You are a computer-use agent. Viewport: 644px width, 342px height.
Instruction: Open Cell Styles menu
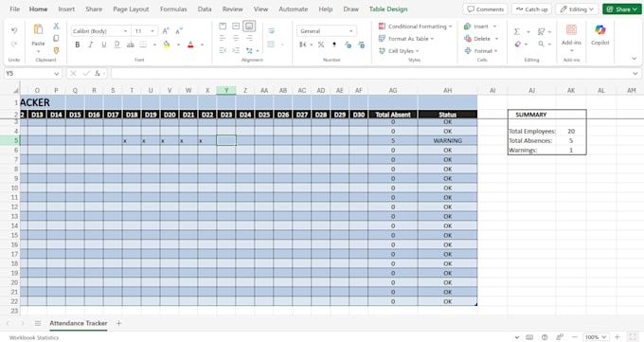[x=399, y=51]
